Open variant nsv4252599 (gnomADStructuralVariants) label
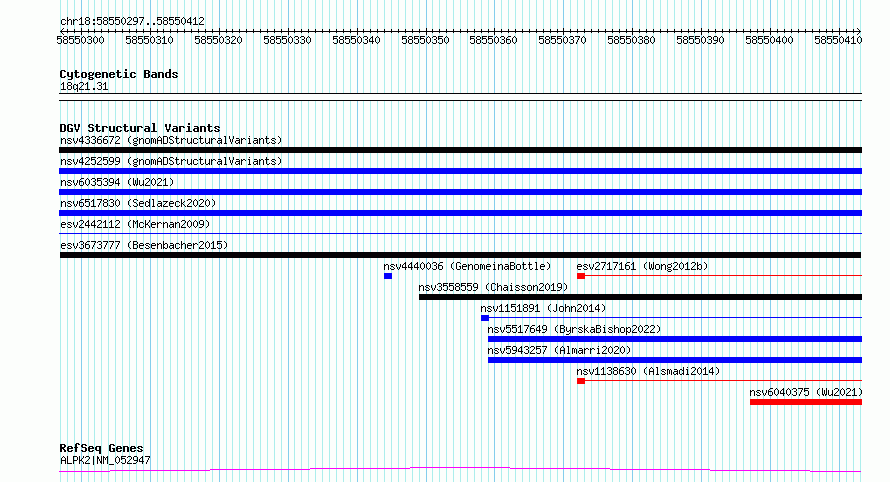This screenshot has width=890, height=482. tap(171, 161)
